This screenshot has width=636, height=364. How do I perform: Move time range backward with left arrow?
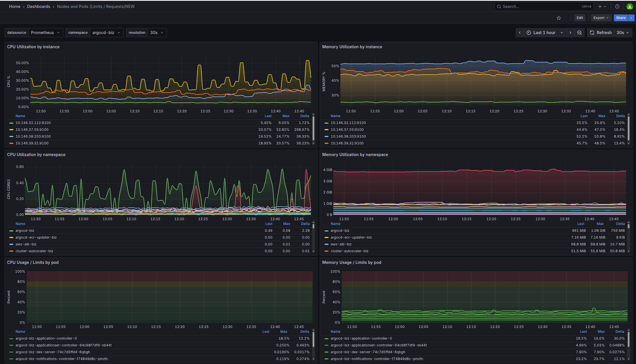tap(520, 33)
